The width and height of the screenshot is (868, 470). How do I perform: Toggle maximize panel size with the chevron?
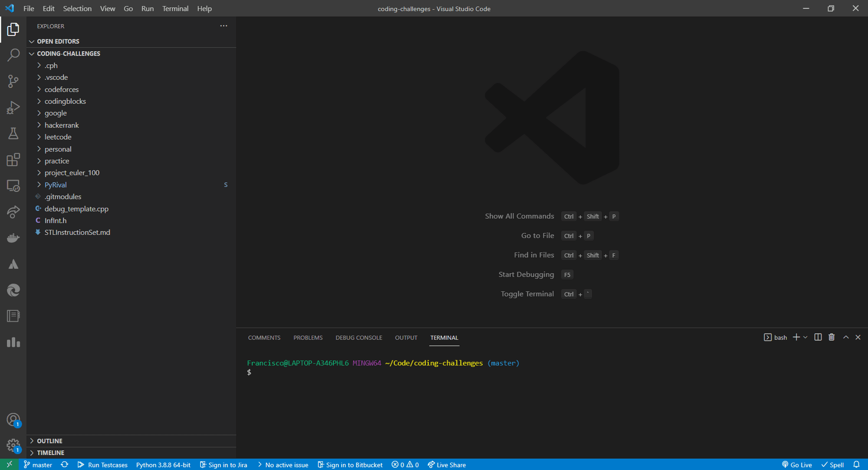pos(845,337)
